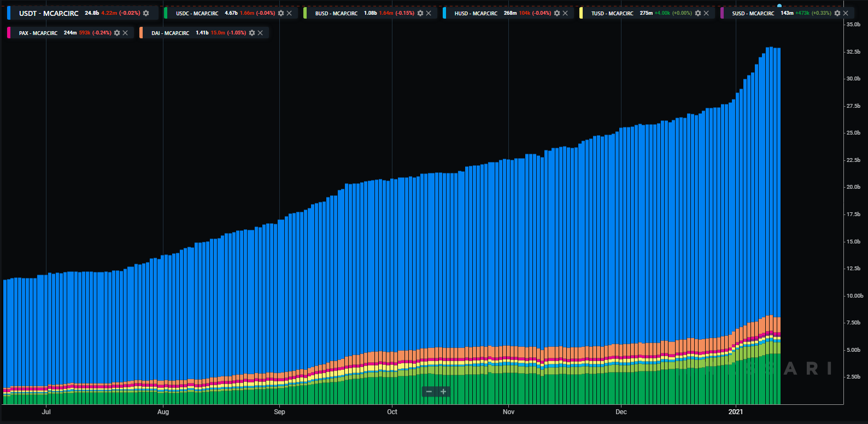This screenshot has height=424, width=868.
Task: Open settings gear for USDC series
Action: pyautogui.click(x=281, y=13)
